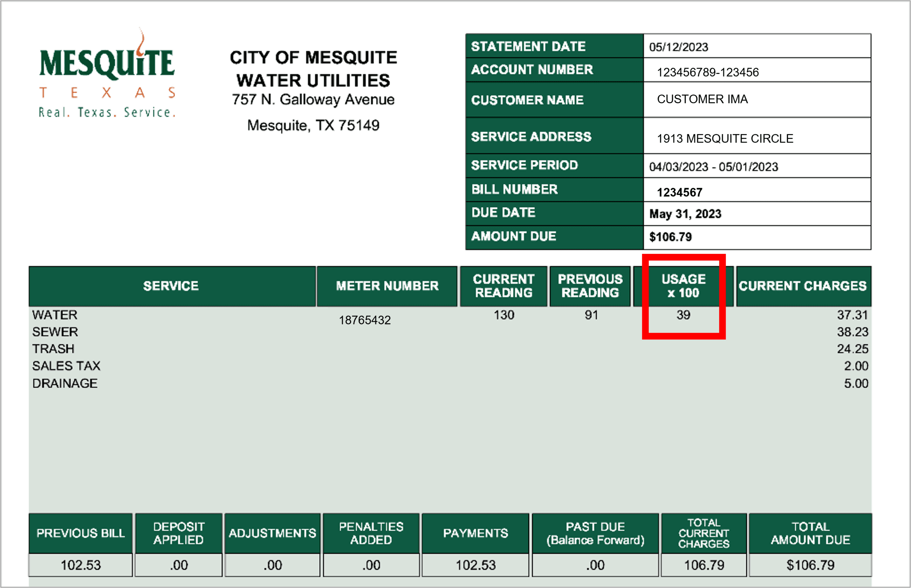
Task: Click the WATER usage value 39
Action: (683, 314)
